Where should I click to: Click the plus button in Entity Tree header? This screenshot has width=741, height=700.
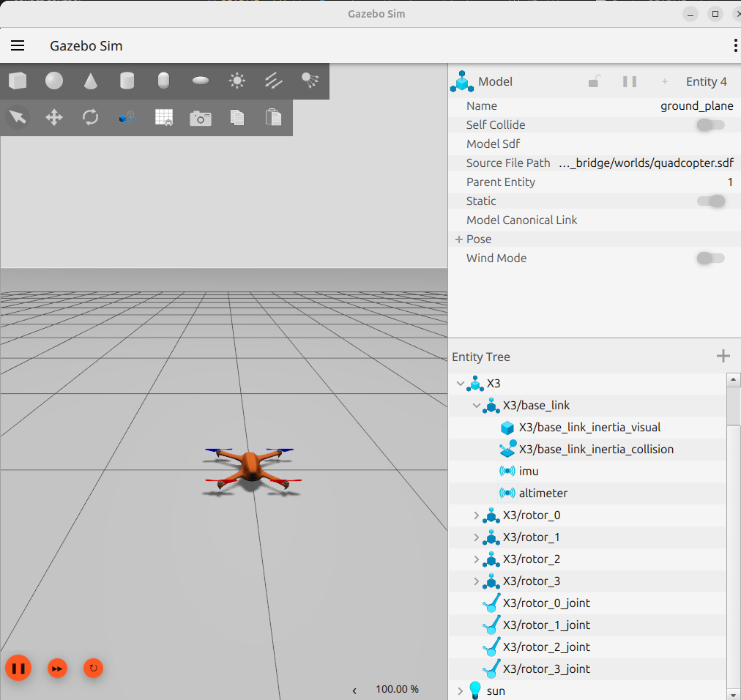[723, 356]
